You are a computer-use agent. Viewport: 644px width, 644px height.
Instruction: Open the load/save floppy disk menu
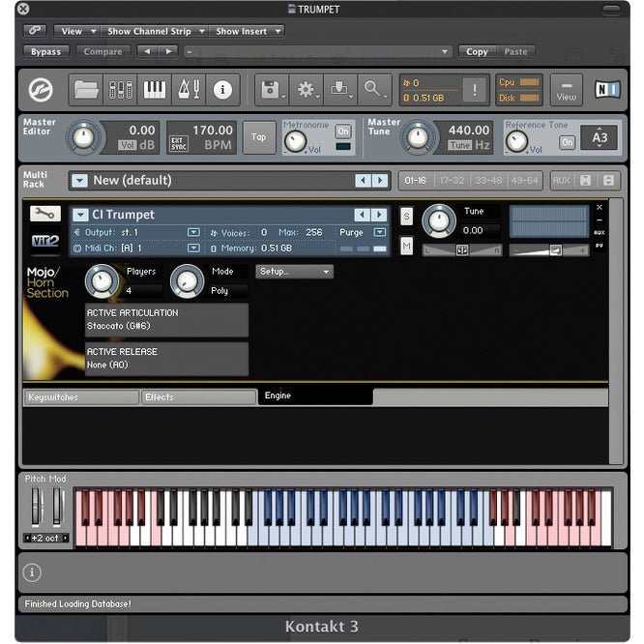click(272, 90)
